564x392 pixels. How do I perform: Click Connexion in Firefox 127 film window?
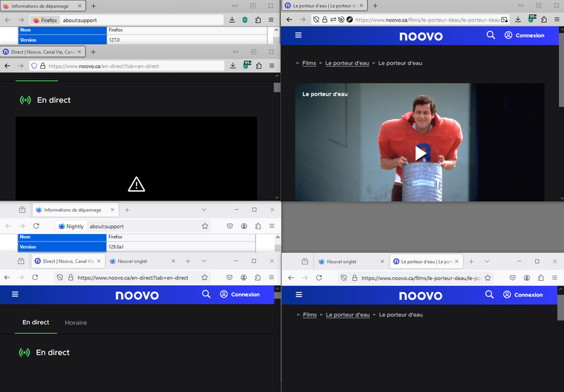tap(524, 35)
